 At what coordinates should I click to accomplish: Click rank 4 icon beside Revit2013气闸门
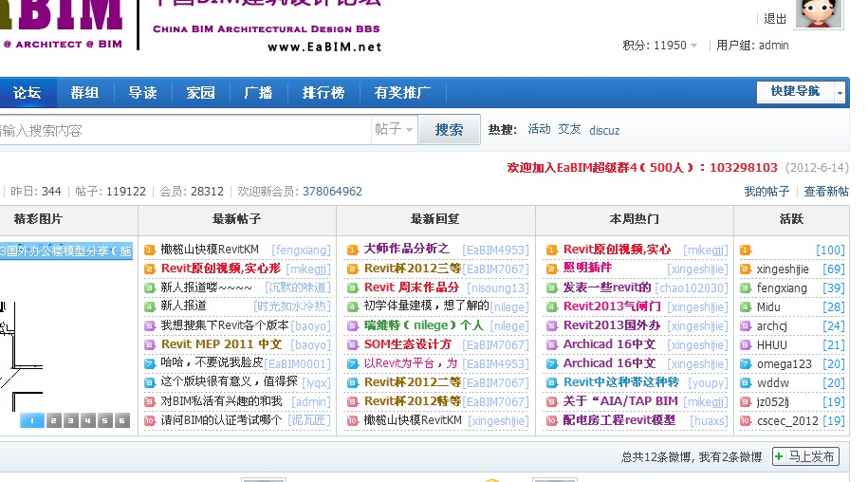(x=551, y=307)
